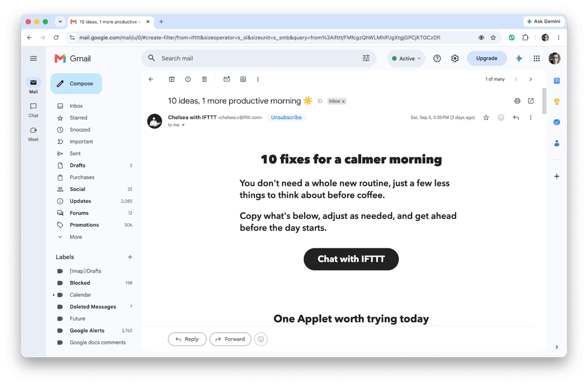Click the emoji reaction button beside Forward
The height and width of the screenshot is (385, 588).
(x=261, y=340)
